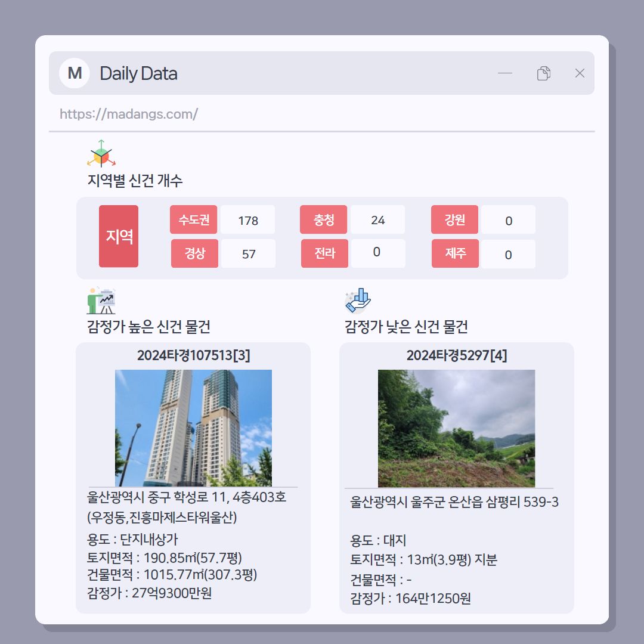
Task: Click the (우정동,진흥마제스타워울산) address line
Action: tap(162, 516)
